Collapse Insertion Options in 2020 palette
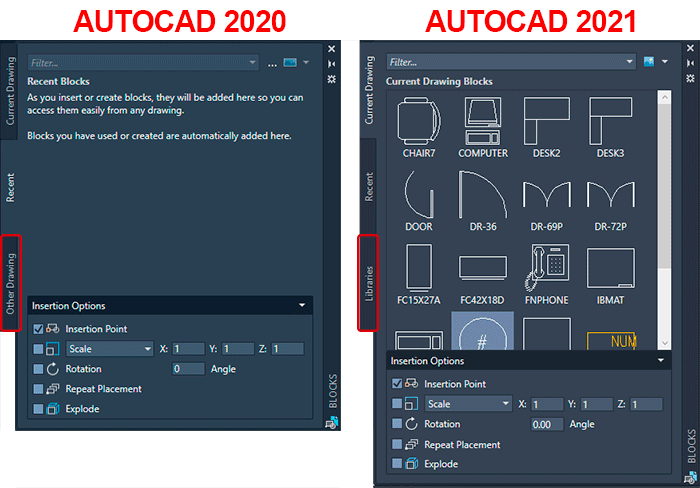Screen dimensions: 700x488 coord(302,305)
